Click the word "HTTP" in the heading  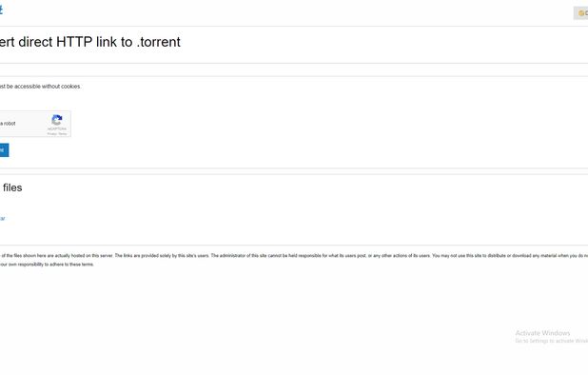click(x=74, y=42)
